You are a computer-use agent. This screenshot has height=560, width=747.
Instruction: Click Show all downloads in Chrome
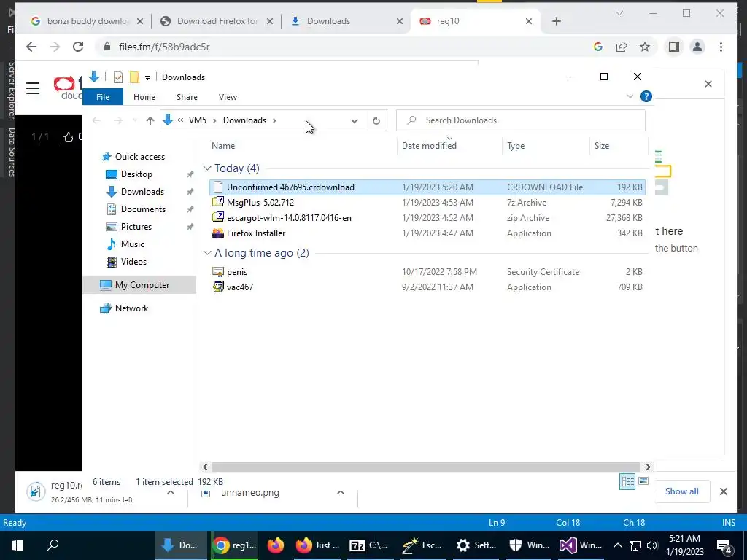point(682,491)
